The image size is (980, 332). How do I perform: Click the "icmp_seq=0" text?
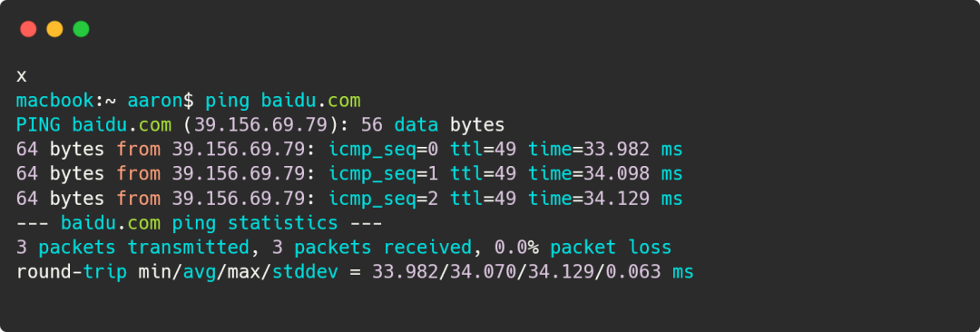(384, 150)
